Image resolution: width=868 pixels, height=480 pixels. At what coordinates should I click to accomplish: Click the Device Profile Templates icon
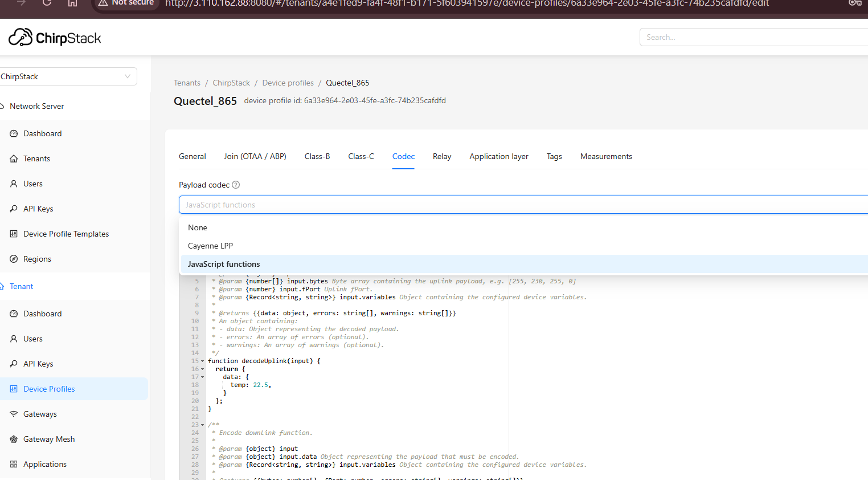click(x=14, y=234)
